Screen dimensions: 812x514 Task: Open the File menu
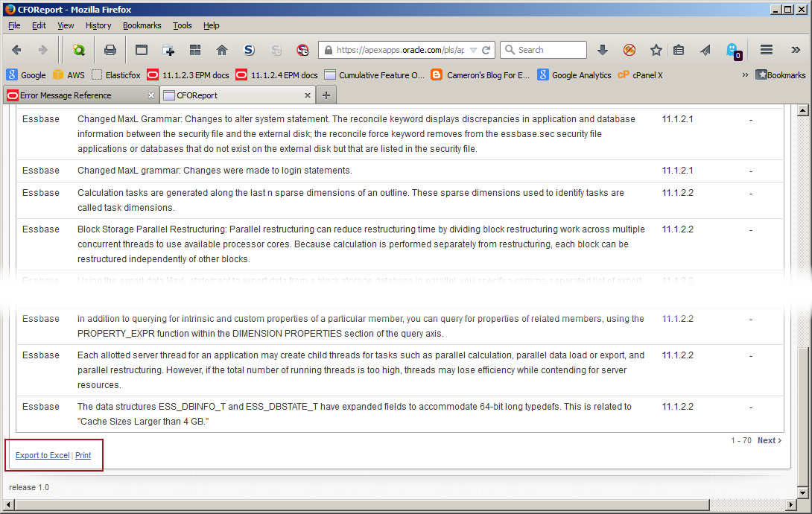click(14, 25)
